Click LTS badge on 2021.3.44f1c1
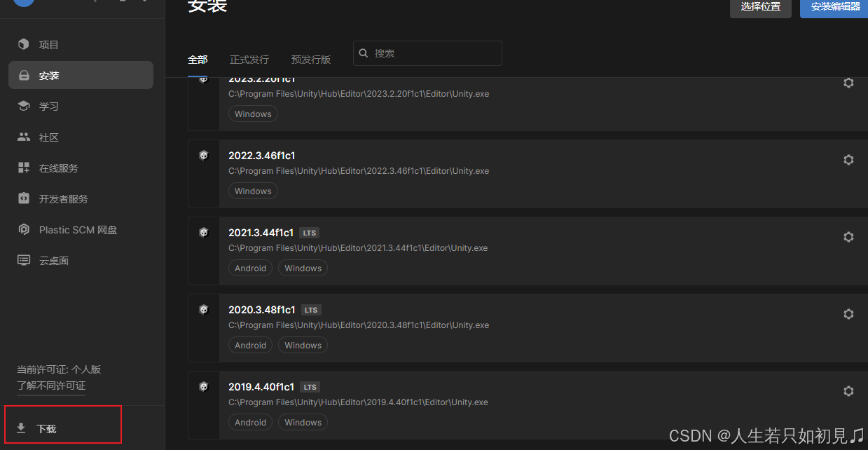 point(309,233)
